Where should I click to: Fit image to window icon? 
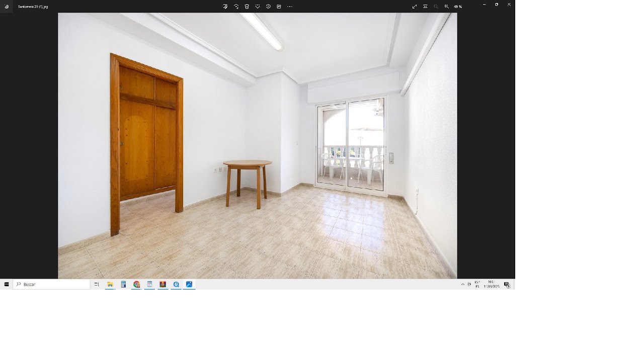425,7
